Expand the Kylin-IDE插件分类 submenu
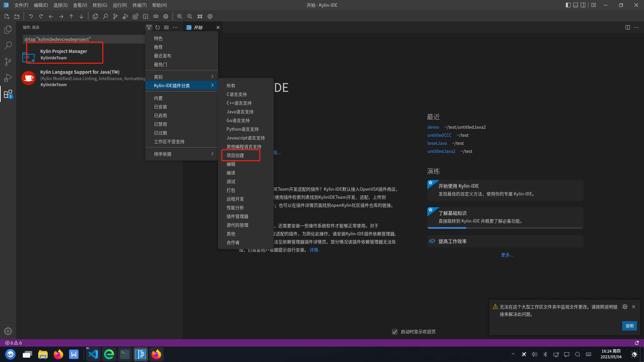The height and width of the screenshot is (362, 644). 181,85
